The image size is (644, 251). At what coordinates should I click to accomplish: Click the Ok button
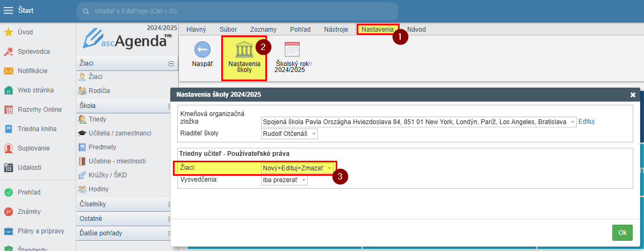point(622,233)
